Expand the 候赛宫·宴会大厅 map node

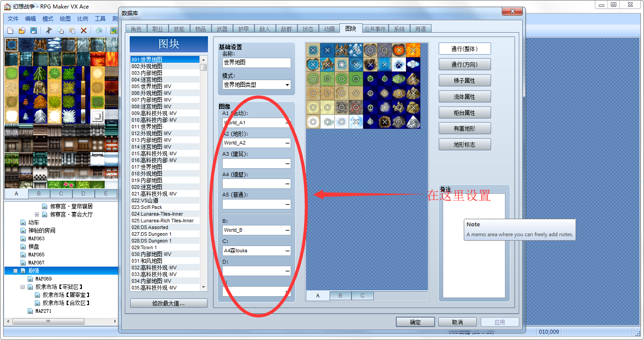pyautogui.click(x=37, y=215)
